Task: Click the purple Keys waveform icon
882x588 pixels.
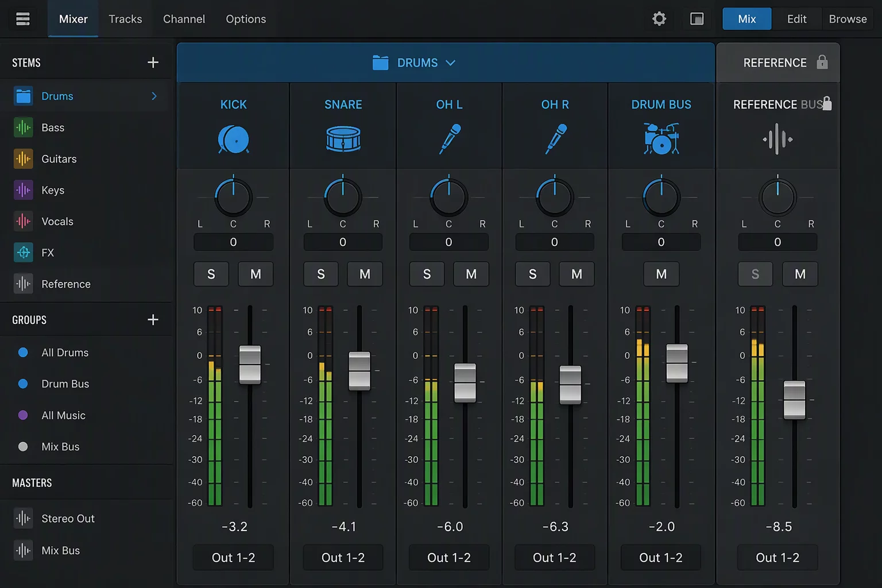Action: coord(24,190)
